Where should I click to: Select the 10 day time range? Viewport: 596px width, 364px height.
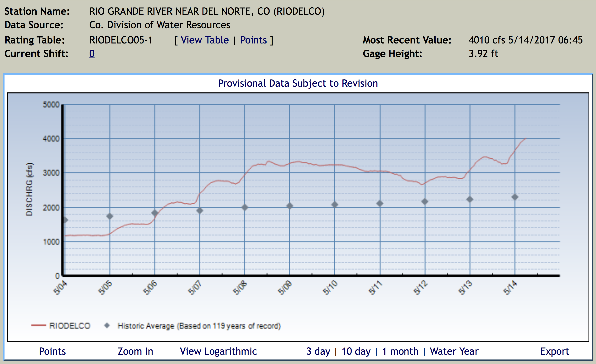356,351
